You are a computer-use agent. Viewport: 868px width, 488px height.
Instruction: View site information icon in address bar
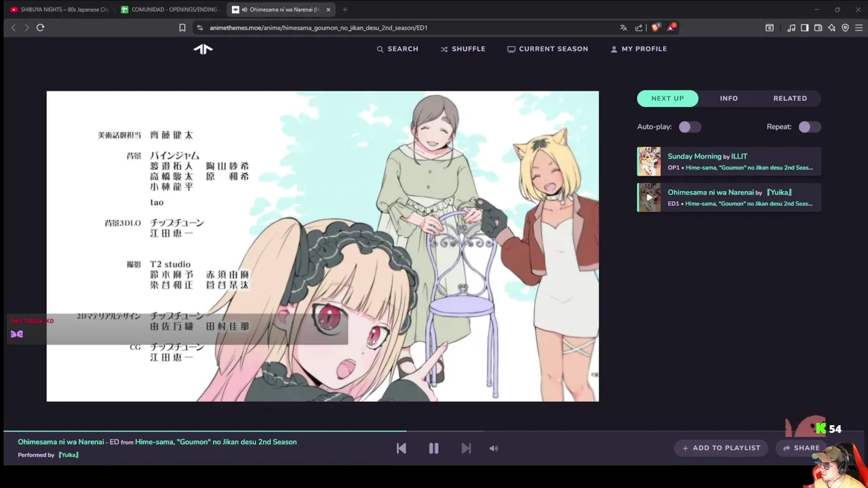[x=199, y=28]
